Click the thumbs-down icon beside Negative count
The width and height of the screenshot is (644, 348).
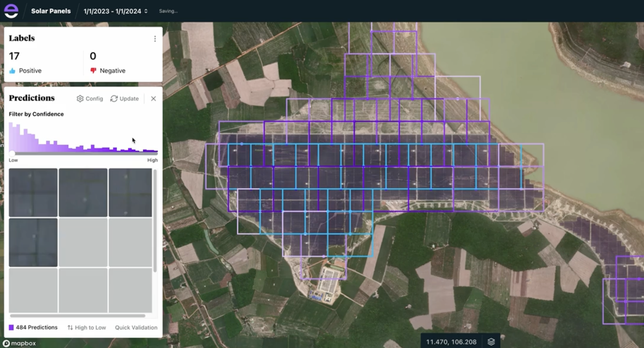(93, 70)
